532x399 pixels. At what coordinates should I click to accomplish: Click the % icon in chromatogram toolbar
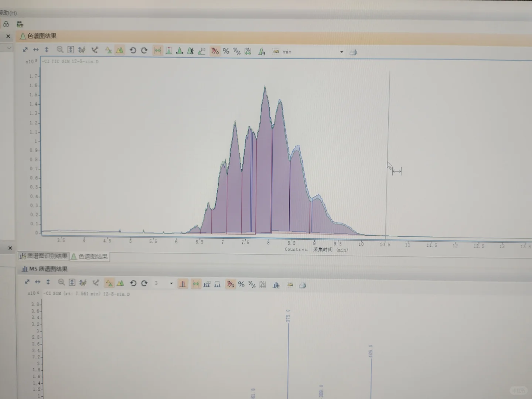[x=226, y=51]
